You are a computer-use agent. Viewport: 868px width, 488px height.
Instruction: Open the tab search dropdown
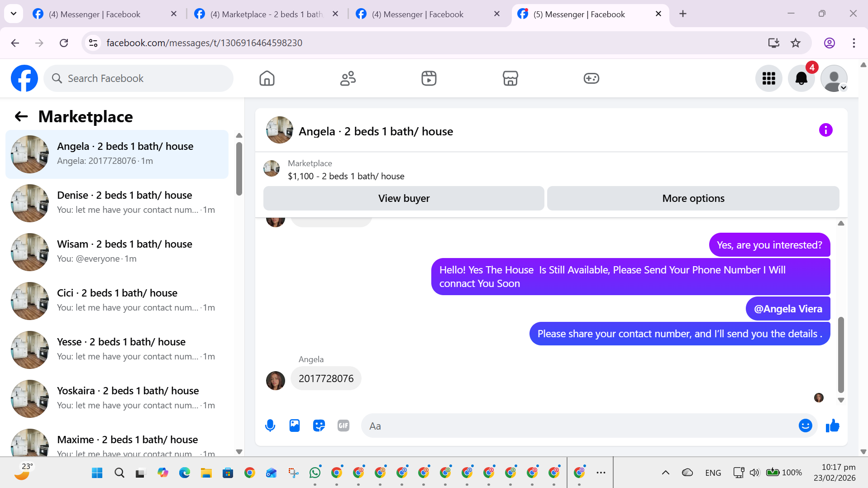point(14,14)
